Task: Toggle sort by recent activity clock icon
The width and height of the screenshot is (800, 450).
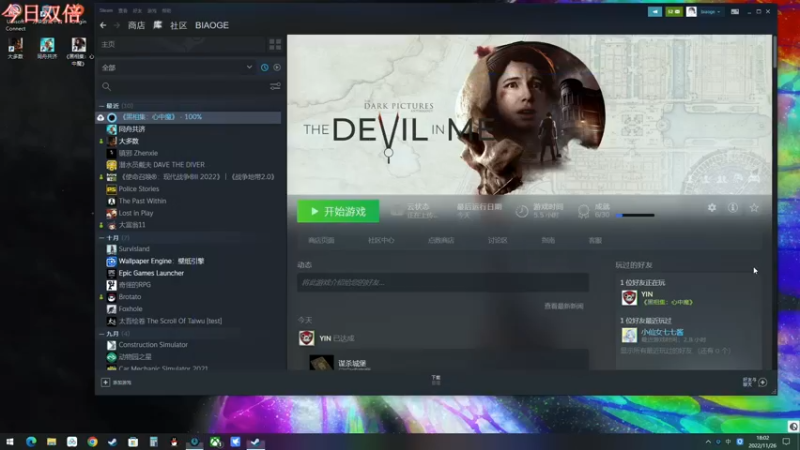Action: pyautogui.click(x=264, y=67)
